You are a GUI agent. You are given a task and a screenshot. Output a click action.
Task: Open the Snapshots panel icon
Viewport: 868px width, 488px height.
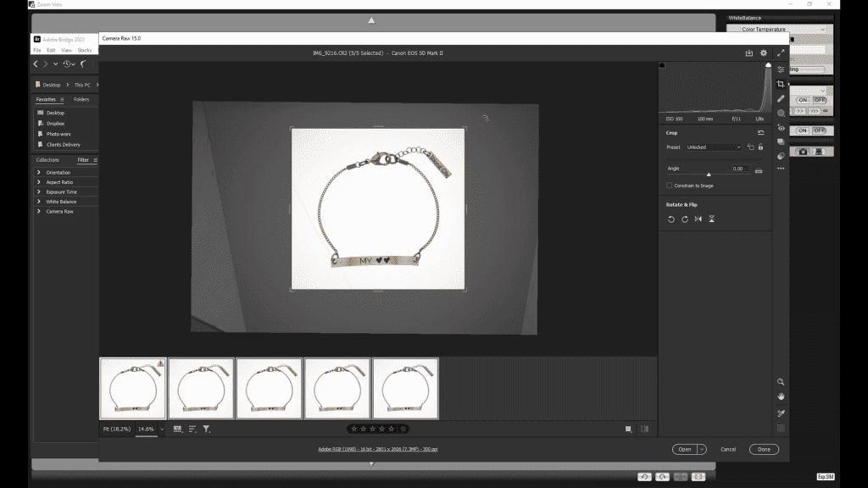click(781, 141)
